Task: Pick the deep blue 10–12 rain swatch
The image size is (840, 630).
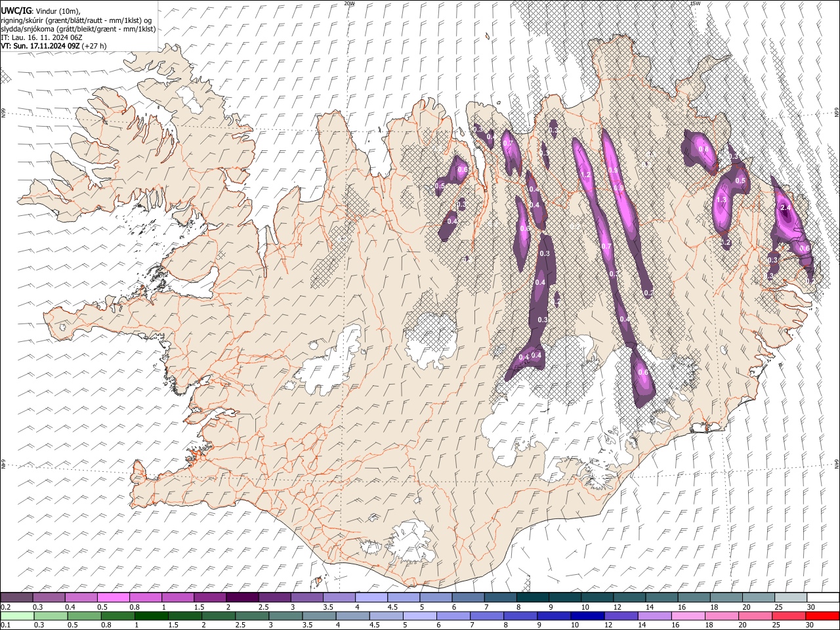Action: point(587,616)
